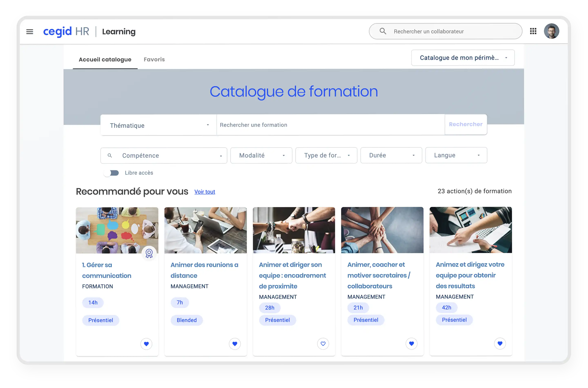This screenshot has width=588, height=388.
Task: Click search icon in Compétence filter
Action: point(110,155)
